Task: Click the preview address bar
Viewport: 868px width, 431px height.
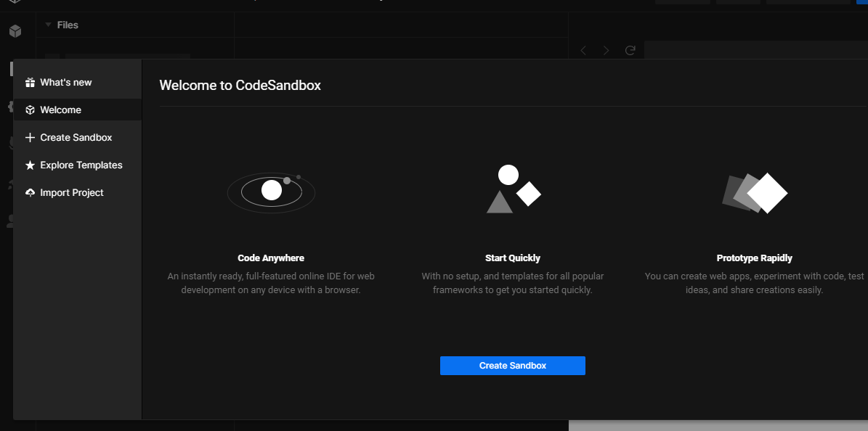Action: tap(755, 50)
